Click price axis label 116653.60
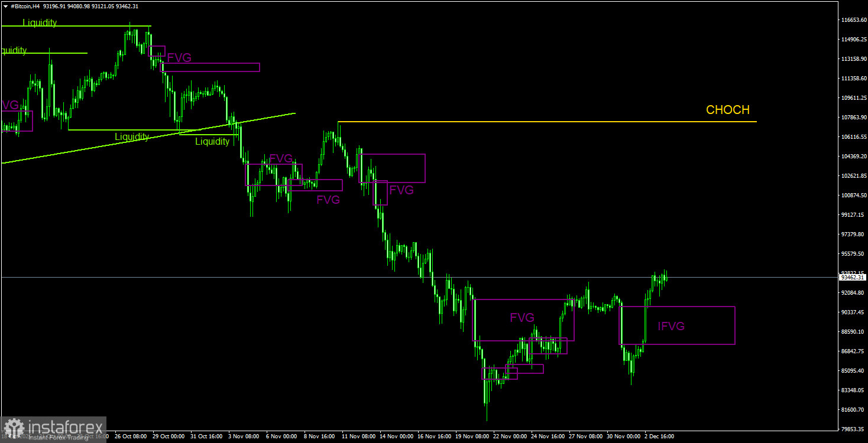The height and width of the screenshot is (443, 868). 853,20
